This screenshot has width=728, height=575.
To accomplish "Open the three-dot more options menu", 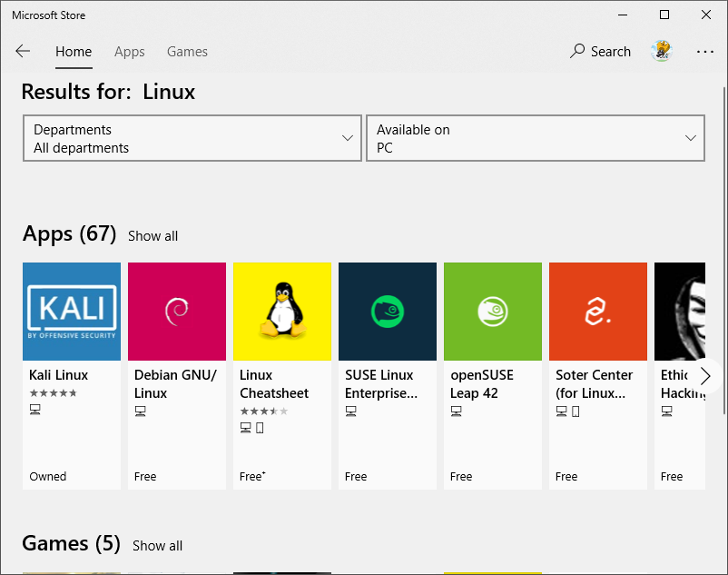I will 705,52.
